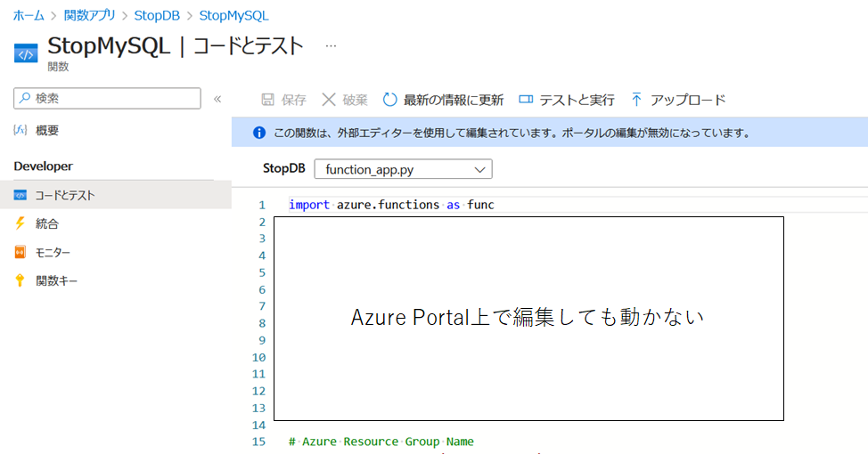Click the 概要 function icon
This screenshot has height=454, width=868.
coord(20,130)
